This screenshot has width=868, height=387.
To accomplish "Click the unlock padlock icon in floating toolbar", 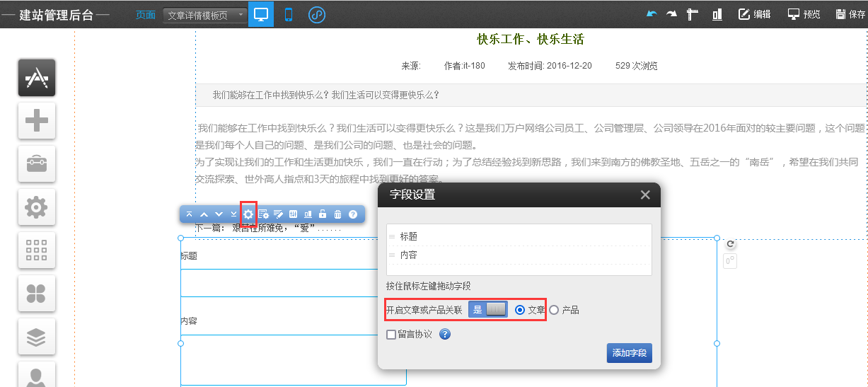I will tap(323, 214).
